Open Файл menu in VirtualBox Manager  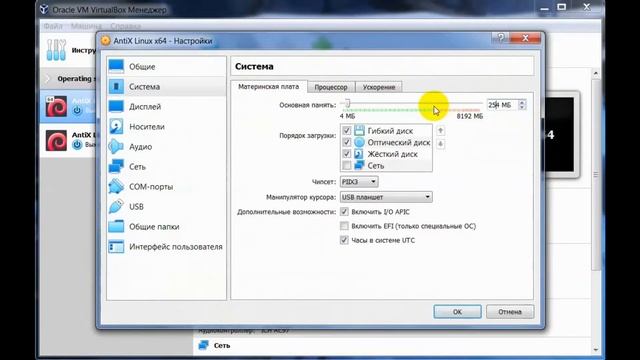pos(53,26)
